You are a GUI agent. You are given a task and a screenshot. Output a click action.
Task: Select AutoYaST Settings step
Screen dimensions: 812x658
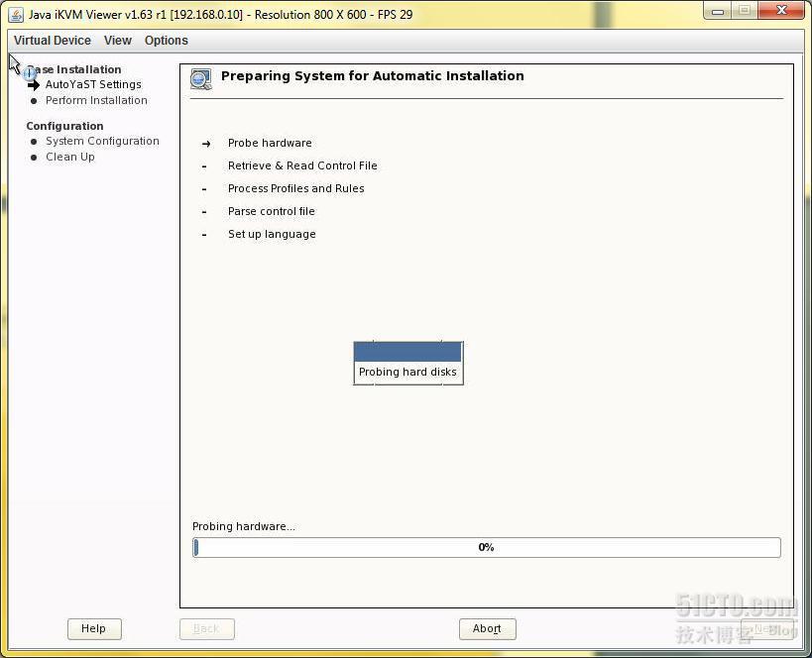pyautogui.click(x=93, y=84)
